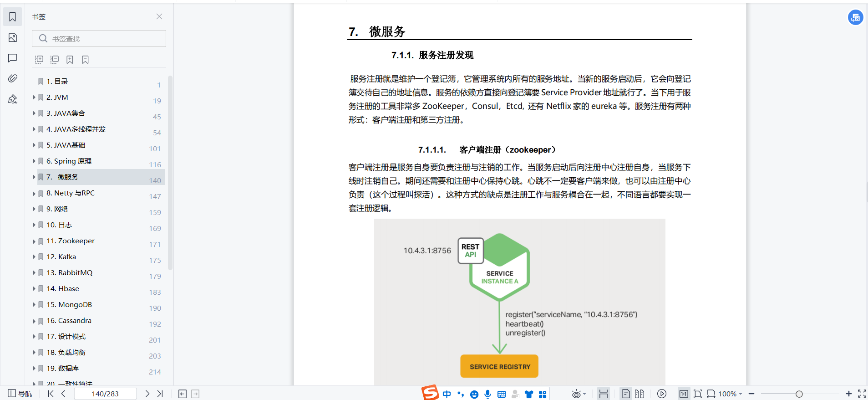Screen dimensions: 868x400
Task: Open the thumbnails panel icon in sidebar
Action: pyautogui.click(x=13, y=38)
